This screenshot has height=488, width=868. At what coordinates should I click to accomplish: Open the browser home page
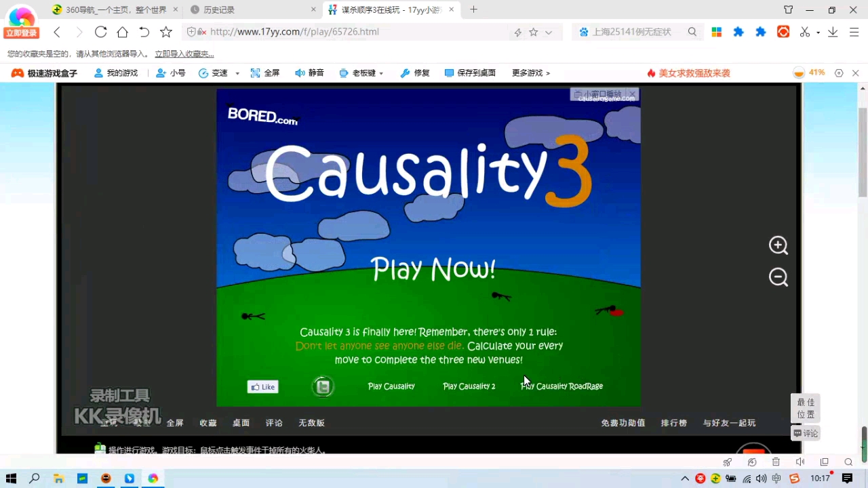pyautogui.click(x=122, y=32)
